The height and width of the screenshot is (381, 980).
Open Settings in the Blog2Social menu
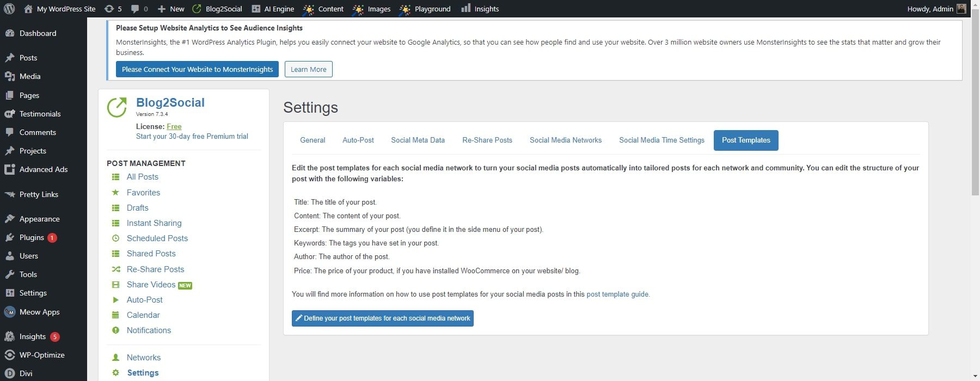click(143, 373)
